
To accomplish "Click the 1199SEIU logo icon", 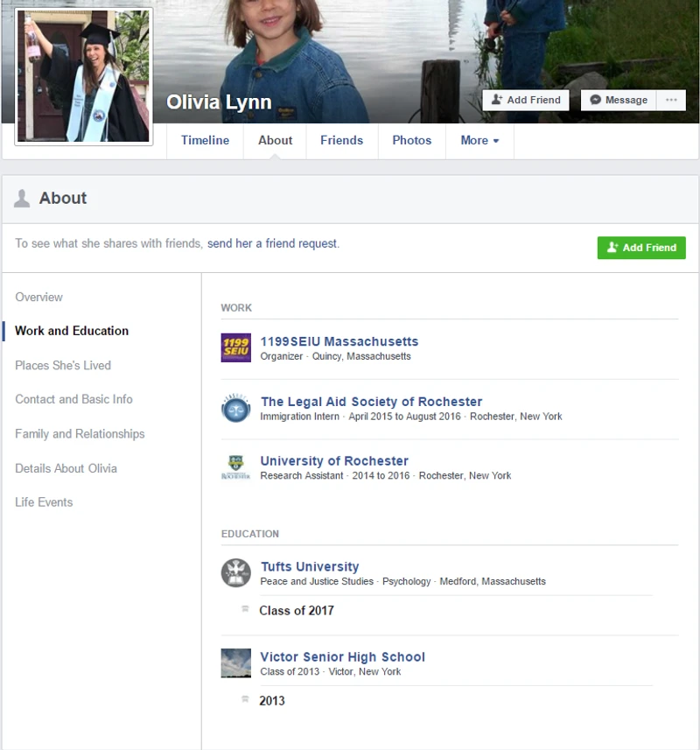I will pos(235,347).
